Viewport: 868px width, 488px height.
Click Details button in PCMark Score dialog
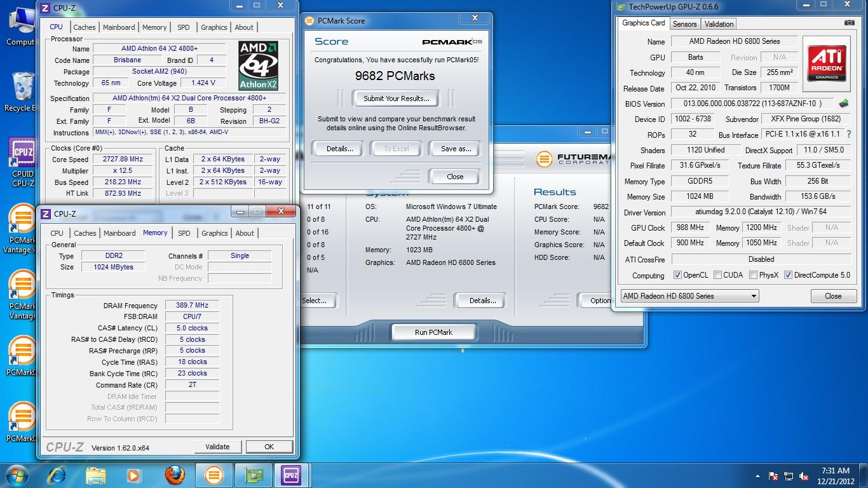coord(339,149)
